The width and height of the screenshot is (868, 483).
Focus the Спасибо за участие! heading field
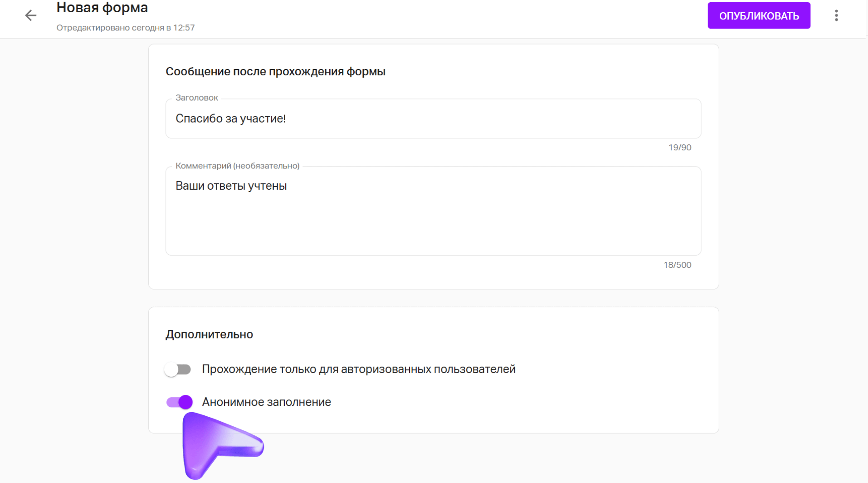click(x=433, y=119)
